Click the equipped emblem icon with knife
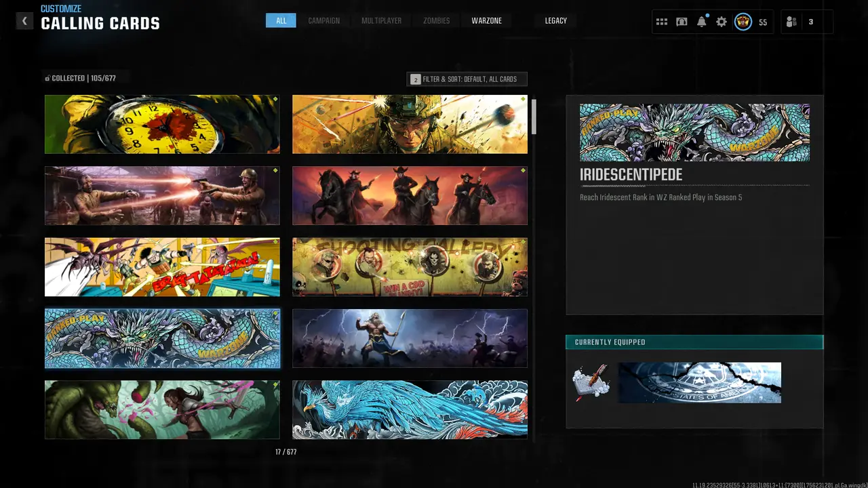The image size is (868, 488). [x=591, y=382]
